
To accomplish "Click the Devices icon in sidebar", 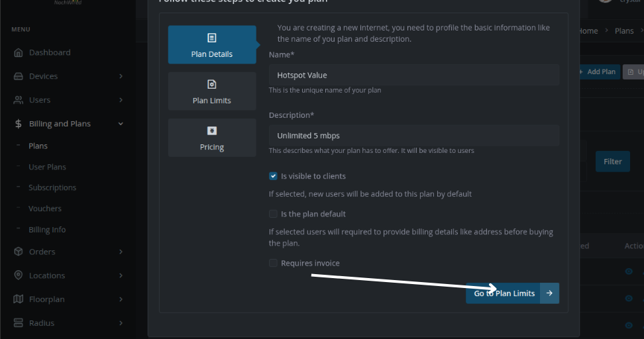I will coord(19,77).
